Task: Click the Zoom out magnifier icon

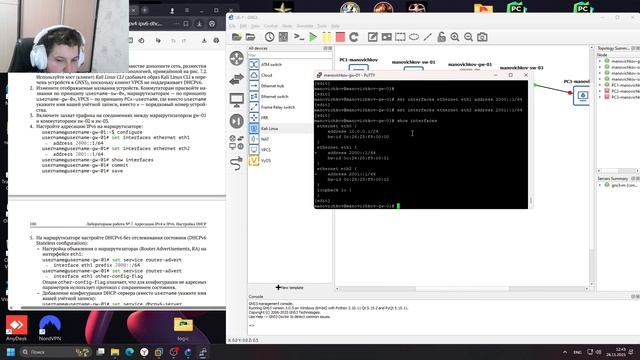Action: click(x=469, y=37)
